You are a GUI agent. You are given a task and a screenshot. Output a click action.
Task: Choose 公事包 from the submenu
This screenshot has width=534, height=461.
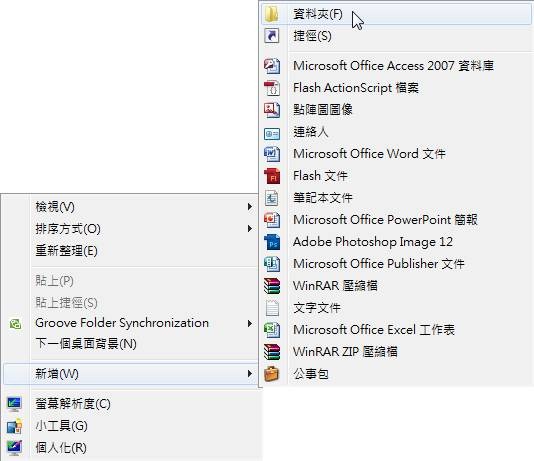(396, 374)
